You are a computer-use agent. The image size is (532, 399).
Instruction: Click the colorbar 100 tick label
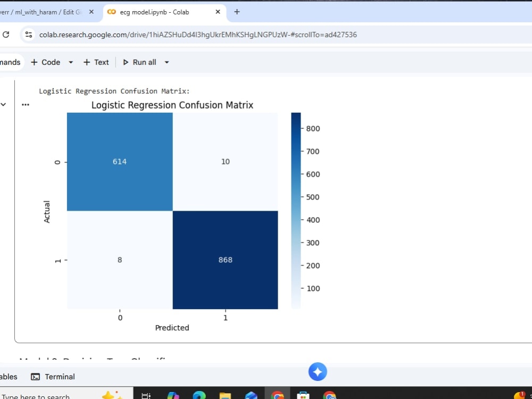313,288
